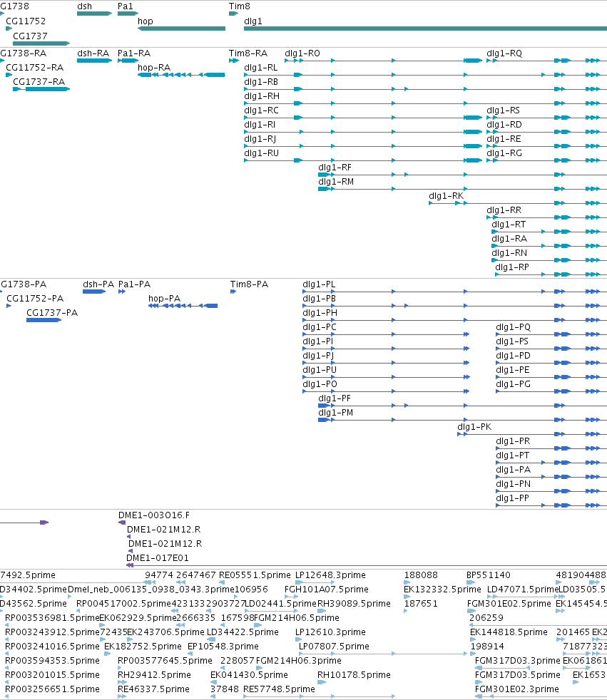Click the CG11752-PA protein label
Image resolution: width=607 pixels, height=700 pixels.
coord(35,299)
